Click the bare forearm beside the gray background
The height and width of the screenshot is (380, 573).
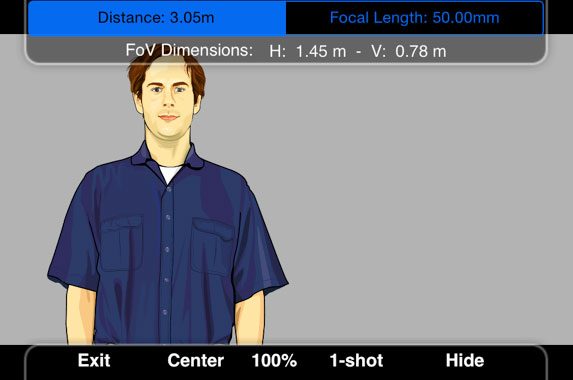tap(250, 319)
